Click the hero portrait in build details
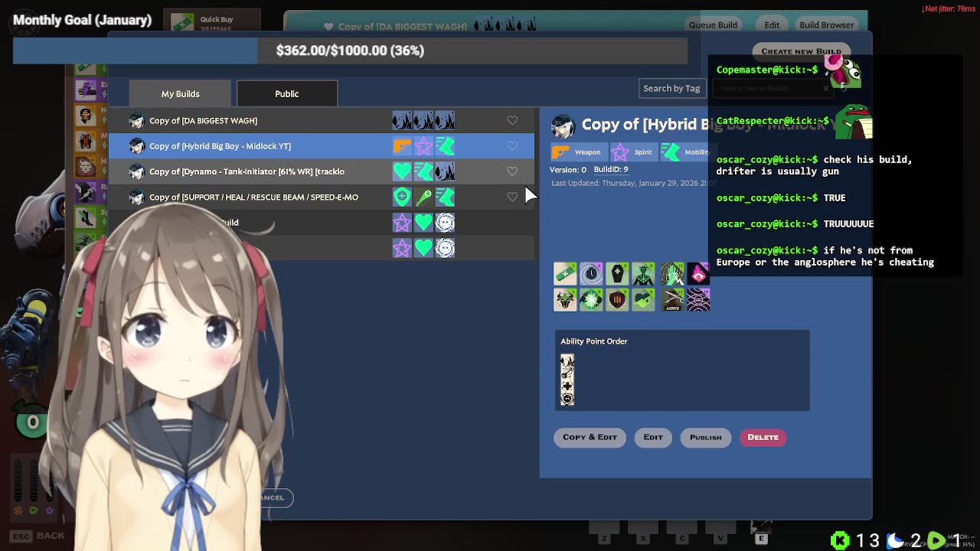The width and height of the screenshot is (980, 551). click(563, 126)
